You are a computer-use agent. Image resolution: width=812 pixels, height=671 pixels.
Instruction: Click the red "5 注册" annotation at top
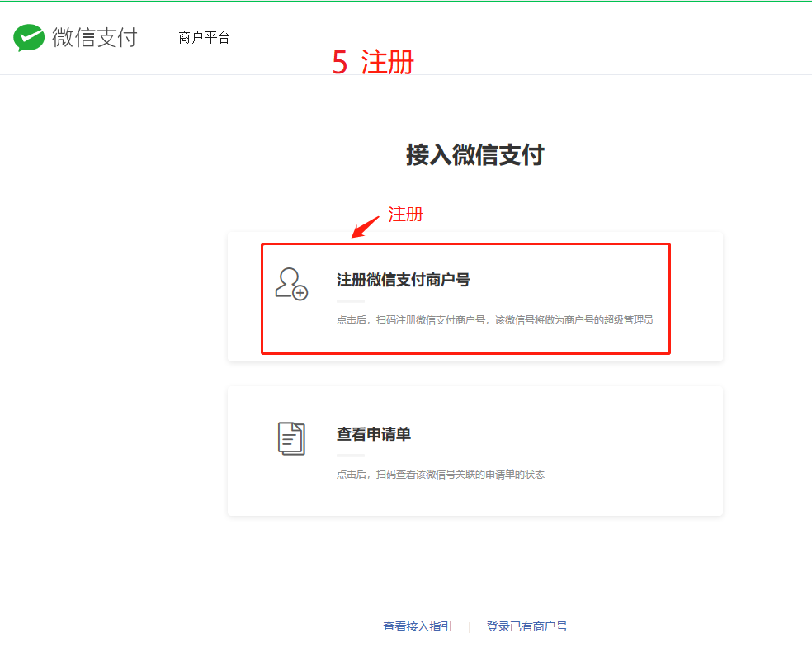pos(372,63)
